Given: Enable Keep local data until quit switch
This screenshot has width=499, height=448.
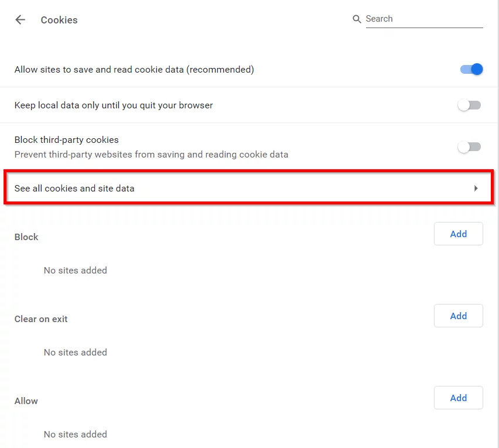Looking at the screenshot, I should pyautogui.click(x=469, y=105).
